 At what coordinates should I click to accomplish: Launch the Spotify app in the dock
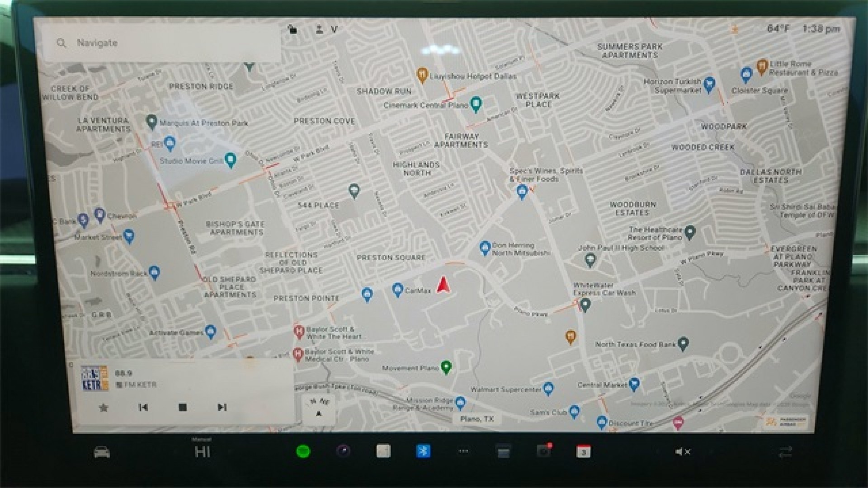click(303, 451)
